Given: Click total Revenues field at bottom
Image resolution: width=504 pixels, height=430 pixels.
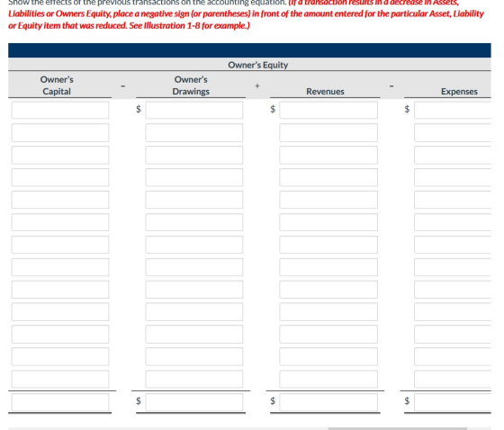Looking at the screenshot, I should coord(328,402).
